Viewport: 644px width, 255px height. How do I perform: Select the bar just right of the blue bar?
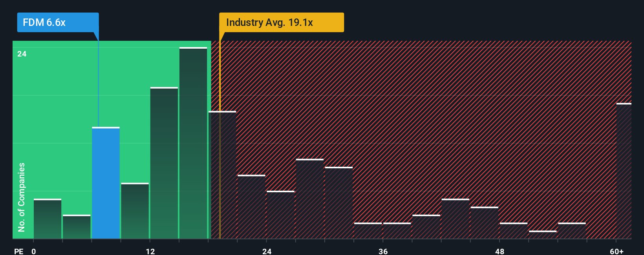point(135,211)
